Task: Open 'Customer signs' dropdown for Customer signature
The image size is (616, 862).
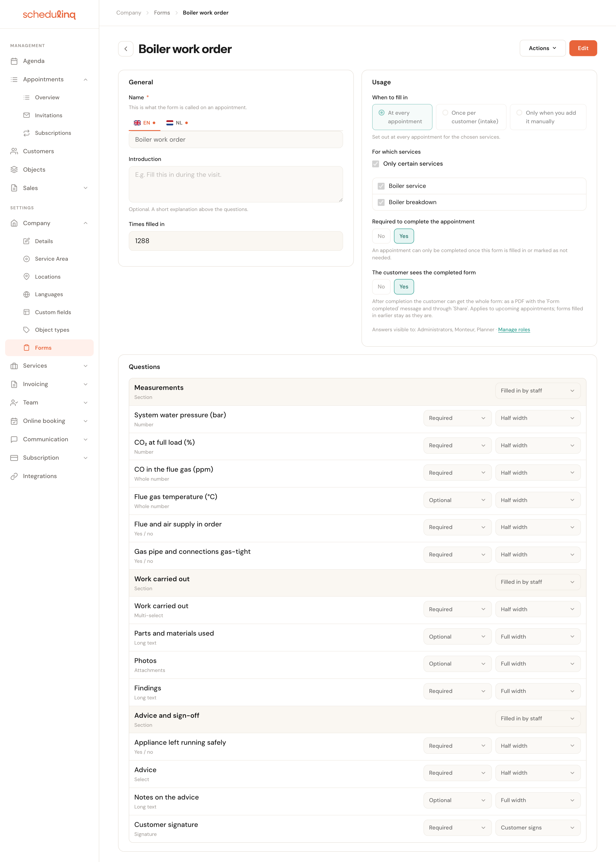Action: tap(538, 828)
